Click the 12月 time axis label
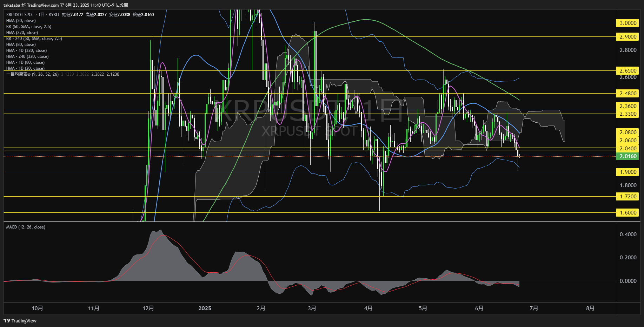The width and height of the screenshot is (644, 327). pyautogui.click(x=148, y=308)
